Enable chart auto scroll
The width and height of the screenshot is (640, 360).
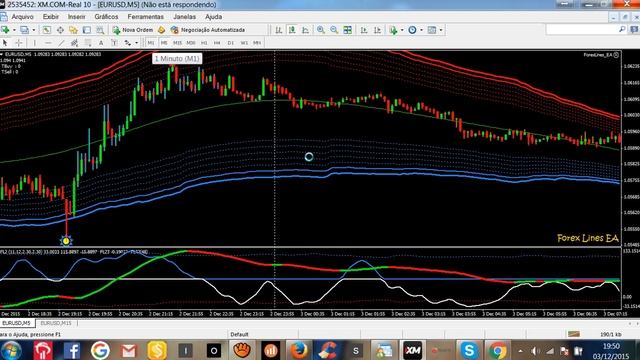click(364, 30)
